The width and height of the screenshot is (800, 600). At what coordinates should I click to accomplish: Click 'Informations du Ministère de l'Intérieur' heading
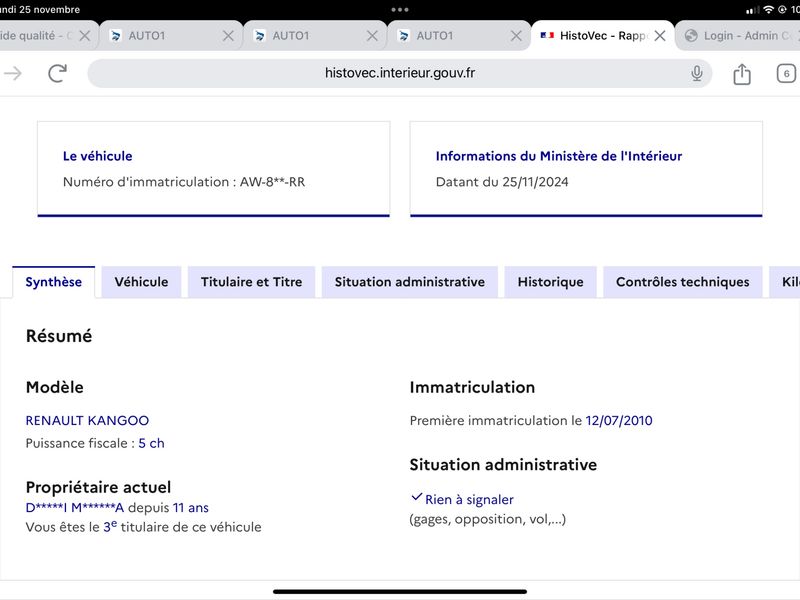tap(559, 156)
